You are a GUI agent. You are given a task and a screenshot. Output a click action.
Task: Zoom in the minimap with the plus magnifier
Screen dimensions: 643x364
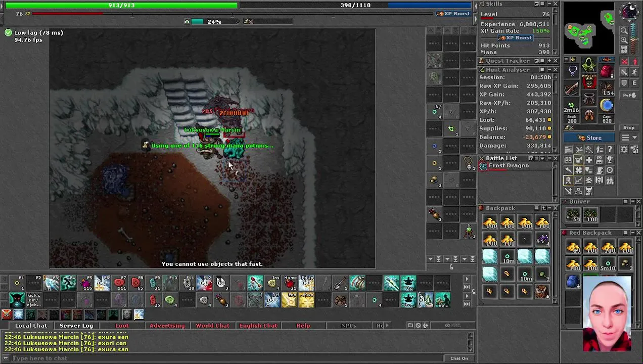click(x=624, y=40)
